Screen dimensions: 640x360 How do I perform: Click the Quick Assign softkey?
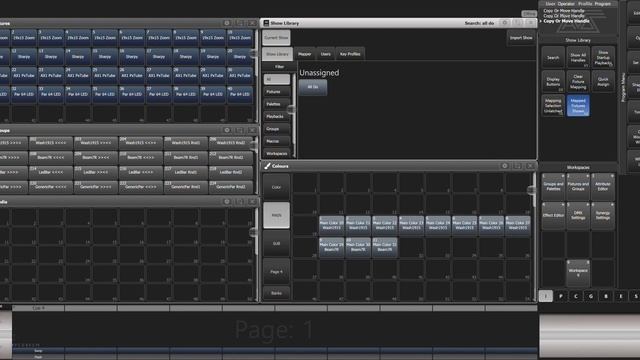pyautogui.click(x=603, y=81)
